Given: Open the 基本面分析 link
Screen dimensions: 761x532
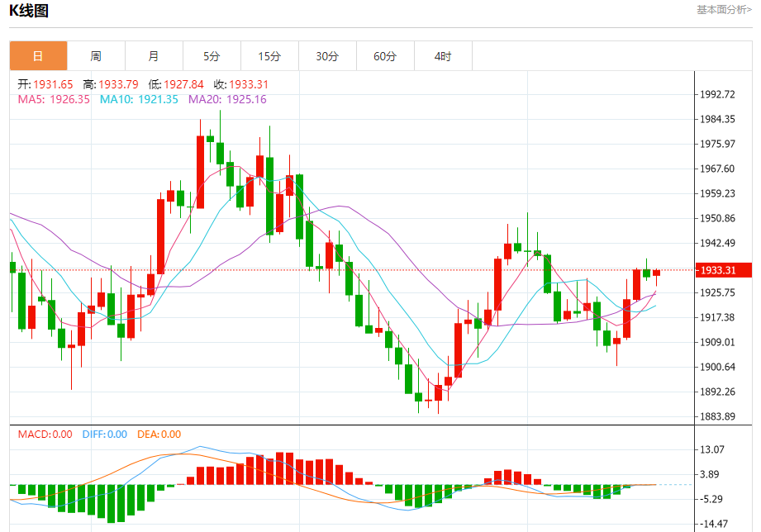Looking at the screenshot, I should click(724, 10).
